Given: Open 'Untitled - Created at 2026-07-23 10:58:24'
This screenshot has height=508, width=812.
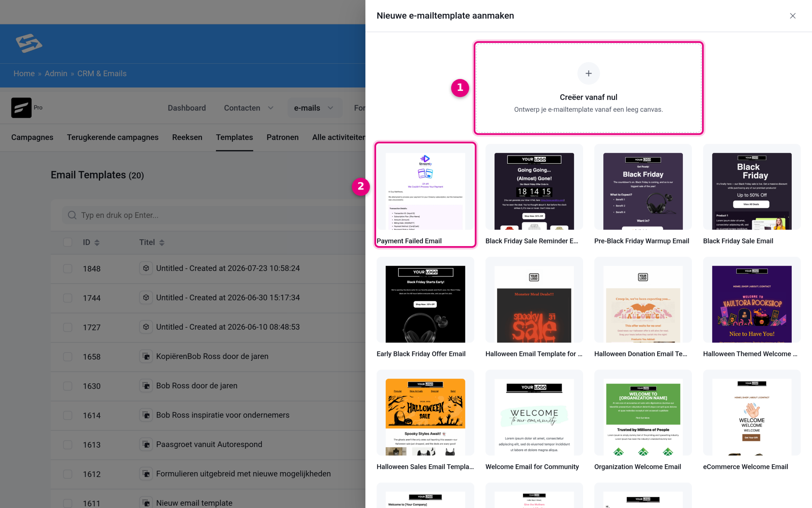Looking at the screenshot, I should pos(228,268).
